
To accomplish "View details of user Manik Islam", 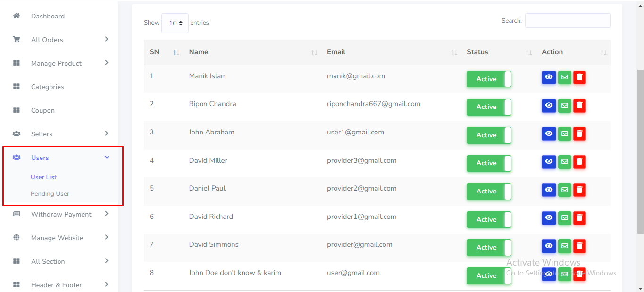I will (549, 77).
